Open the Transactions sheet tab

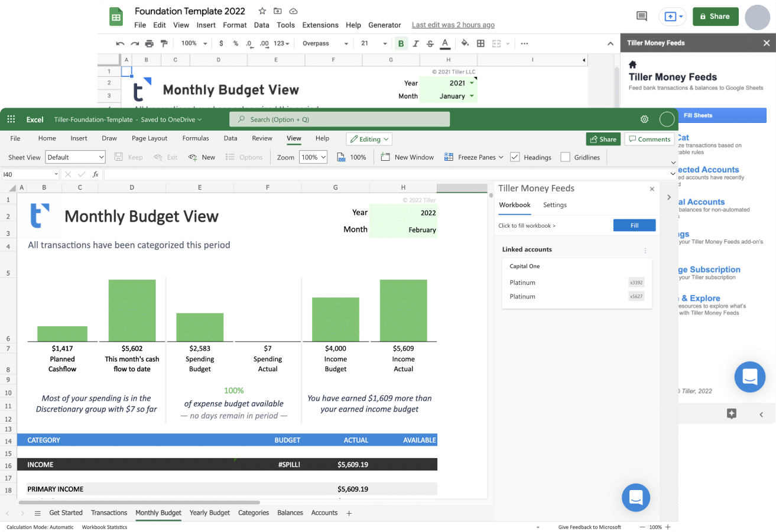point(109,513)
